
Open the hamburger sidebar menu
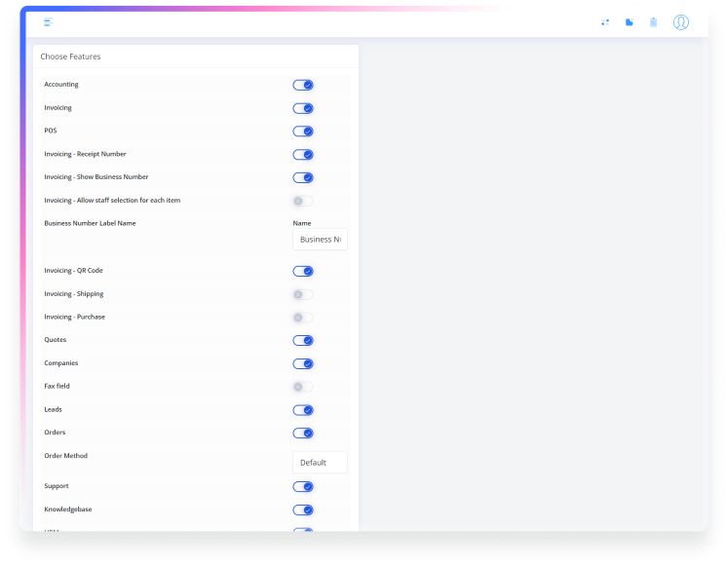(x=49, y=22)
